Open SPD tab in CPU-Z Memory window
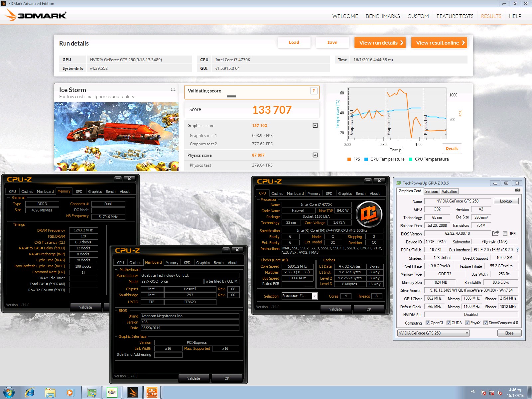Viewport: 532px width, 399px height. (x=79, y=191)
